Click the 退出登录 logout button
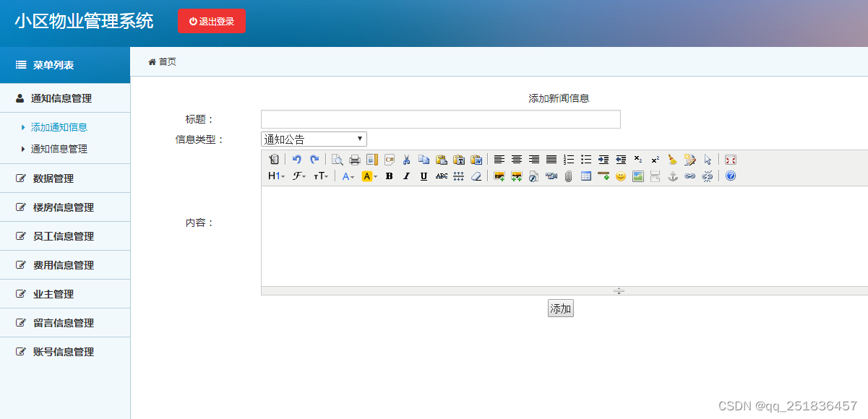The image size is (868, 419). pos(211,20)
